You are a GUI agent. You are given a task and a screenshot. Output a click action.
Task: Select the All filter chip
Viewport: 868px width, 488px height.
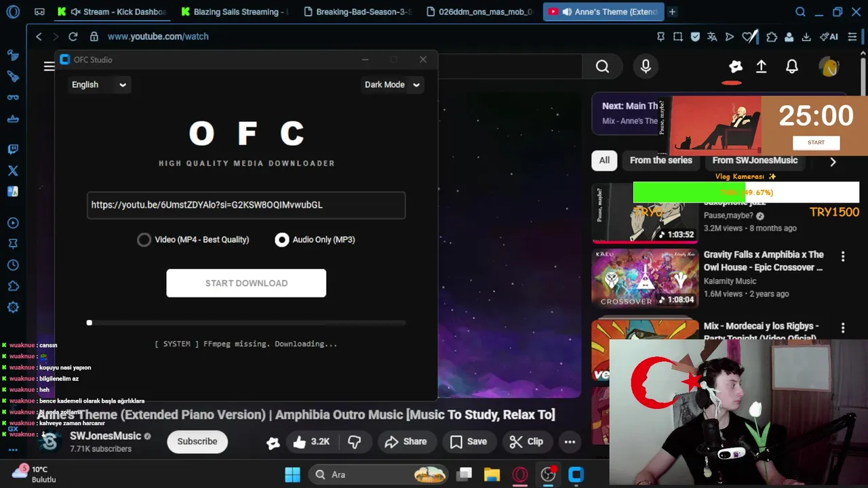[604, 161]
